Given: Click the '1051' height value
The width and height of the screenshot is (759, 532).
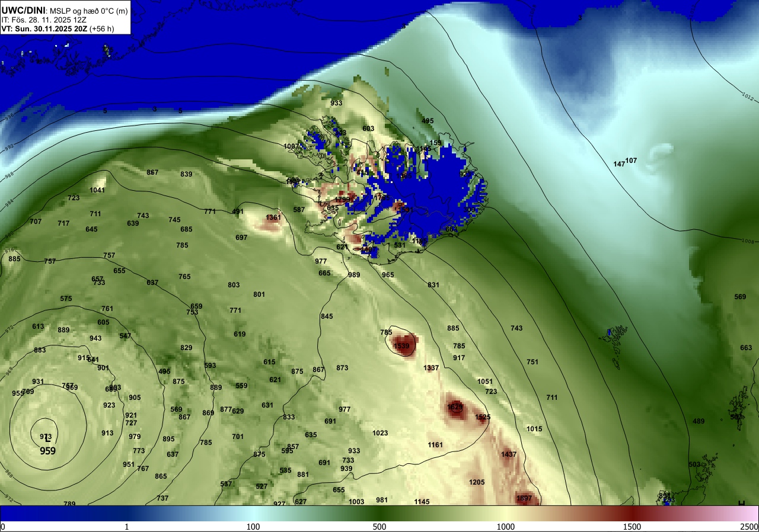Looking at the screenshot, I should click(485, 382).
